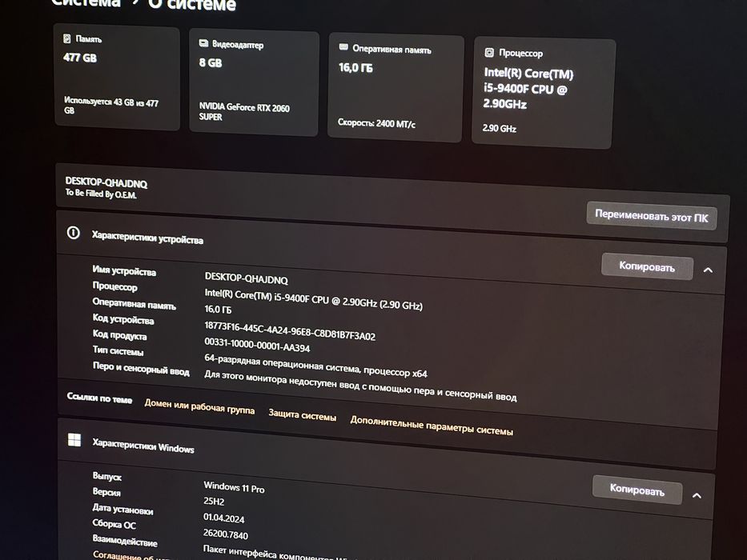Collapse the Характеристики устройства section chevron
747x560 pixels.
pyautogui.click(x=708, y=270)
